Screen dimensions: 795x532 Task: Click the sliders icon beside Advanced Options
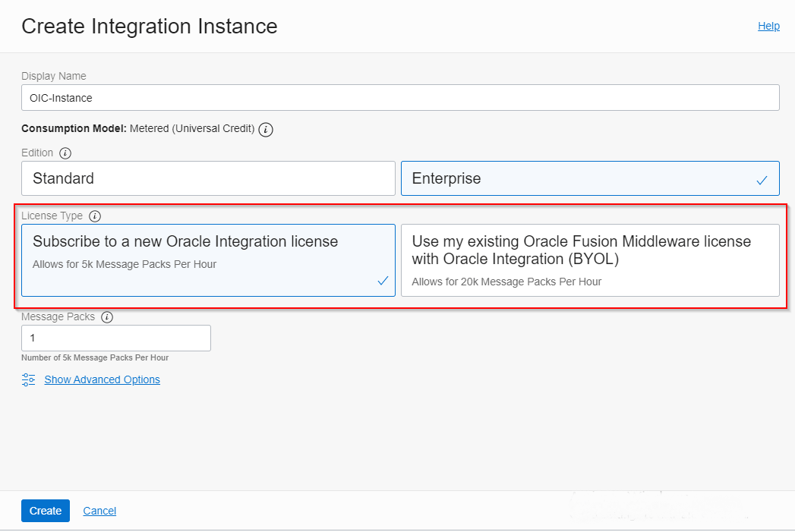point(29,379)
